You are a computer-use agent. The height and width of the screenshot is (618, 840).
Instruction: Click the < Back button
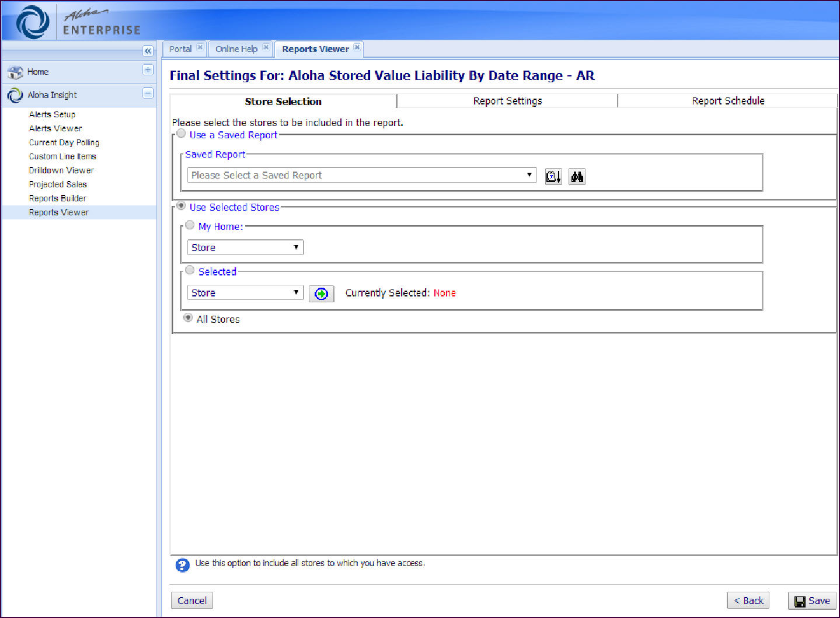pos(748,600)
